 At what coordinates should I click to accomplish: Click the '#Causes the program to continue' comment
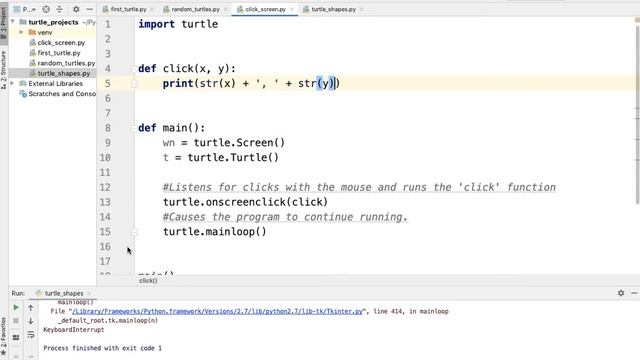(285, 217)
